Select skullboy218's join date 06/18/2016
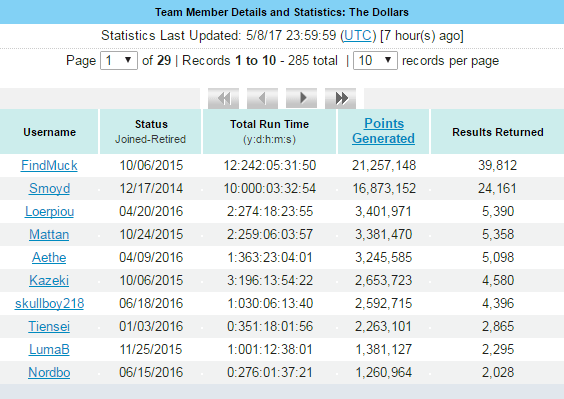This screenshot has height=399, width=564. click(x=151, y=304)
